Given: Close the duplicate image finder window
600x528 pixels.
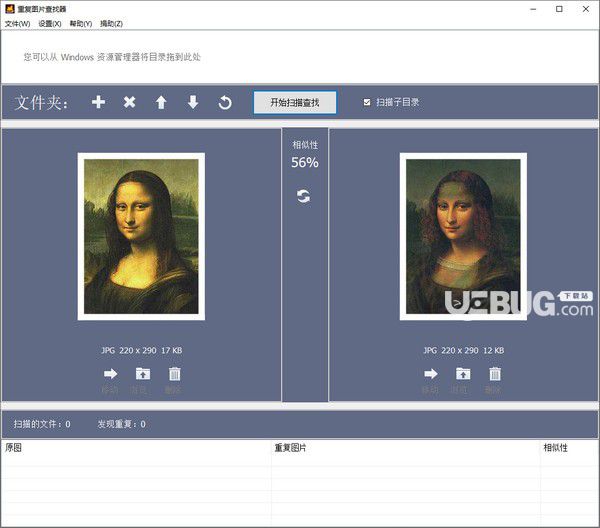Looking at the screenshot, I should click(x=585, y=9).
